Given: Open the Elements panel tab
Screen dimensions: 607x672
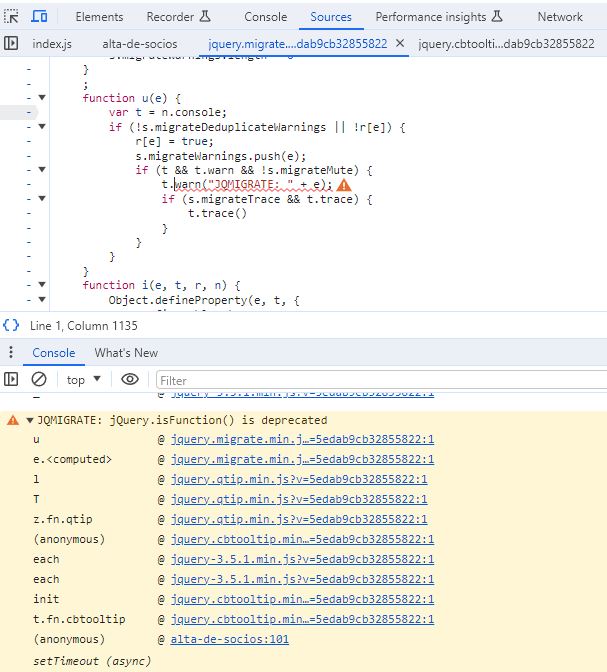Looking at the screenshot, I should [99, 17].
